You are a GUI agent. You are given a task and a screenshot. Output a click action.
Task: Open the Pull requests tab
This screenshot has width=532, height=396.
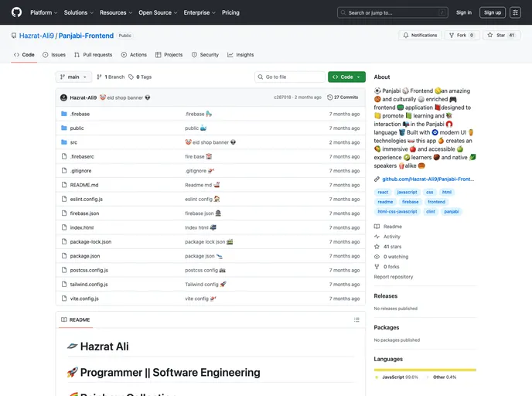[x=93, y=55]
